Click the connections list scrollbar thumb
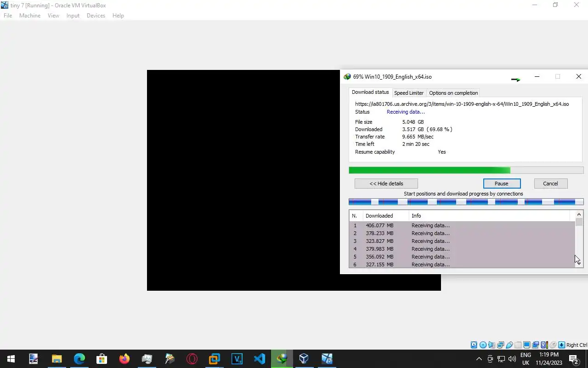The height and width of the screenshot is (368, 588). [x=579, y=223]
